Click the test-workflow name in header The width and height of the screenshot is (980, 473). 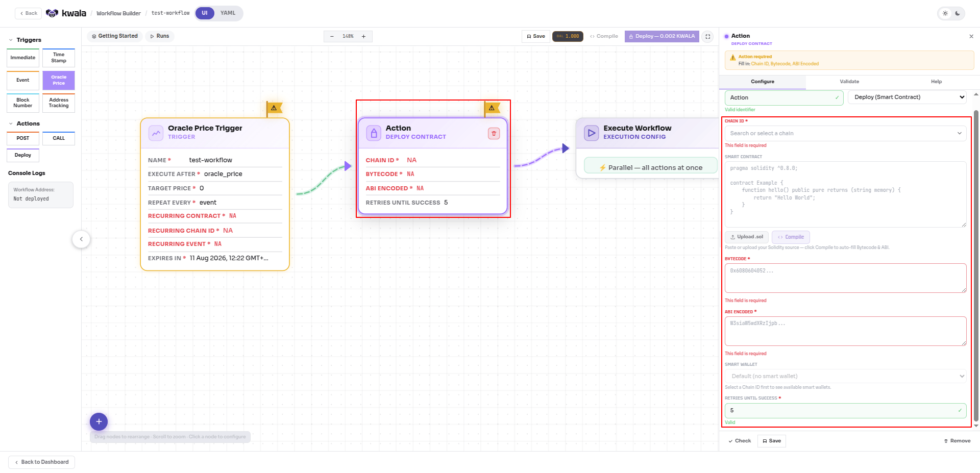point(170,13)
